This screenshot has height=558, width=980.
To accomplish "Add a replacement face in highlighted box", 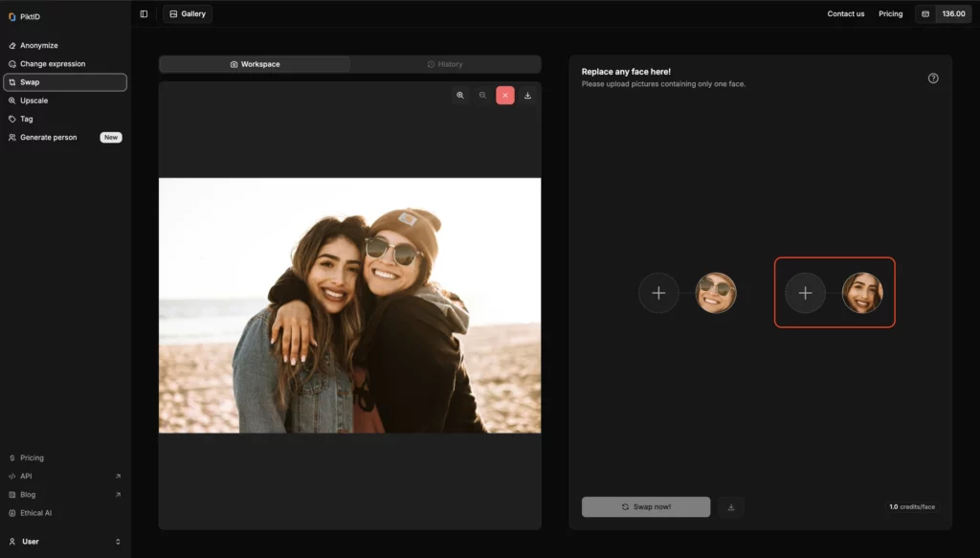I will pos(805,293).
